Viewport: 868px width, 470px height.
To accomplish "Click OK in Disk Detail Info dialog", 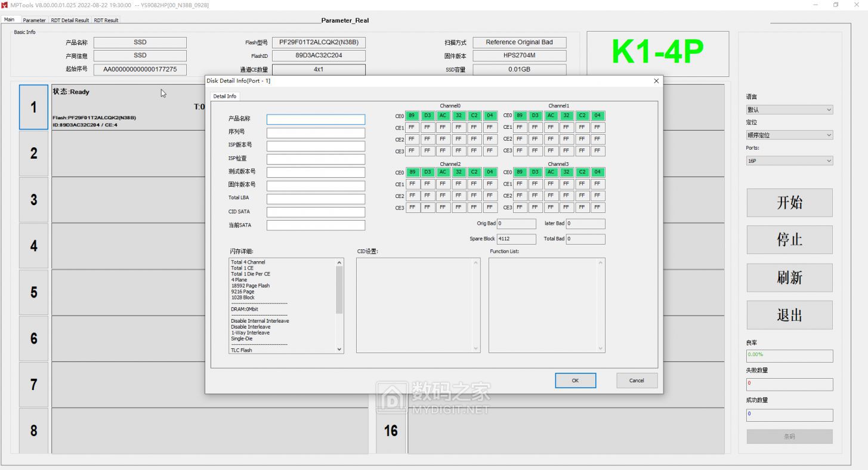I will coord(575,381).
